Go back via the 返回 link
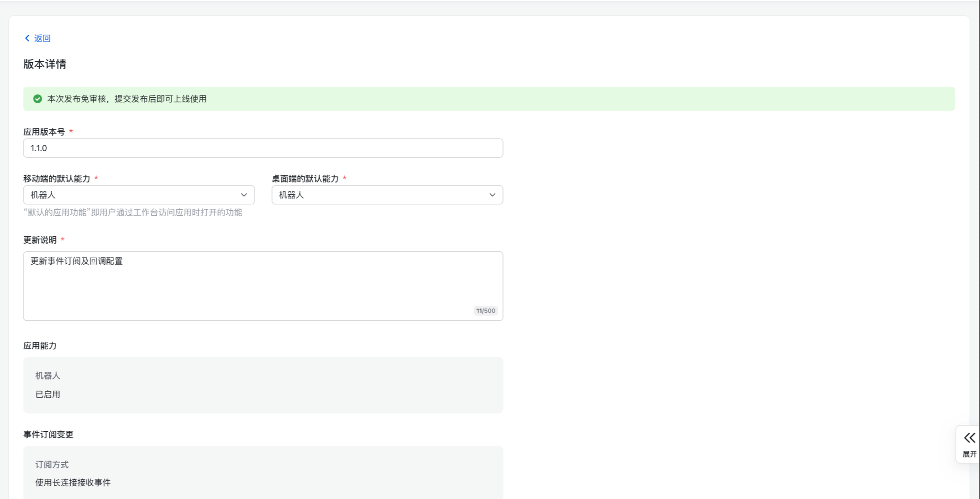 tap(42, 38)
